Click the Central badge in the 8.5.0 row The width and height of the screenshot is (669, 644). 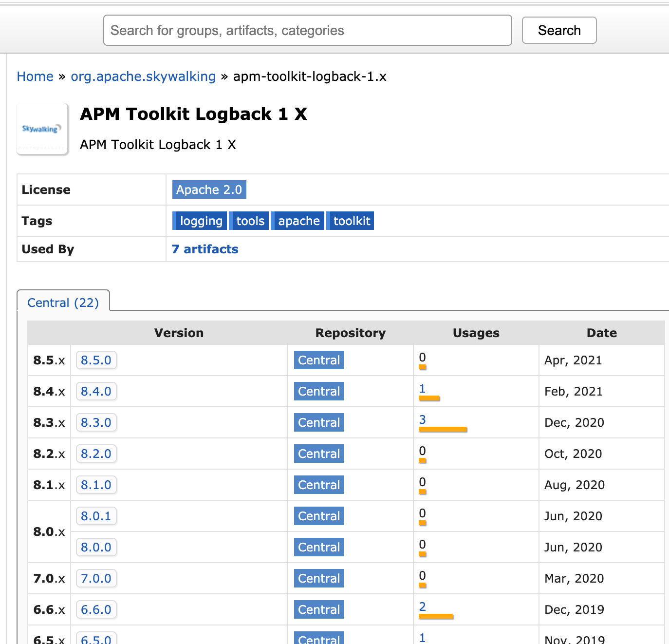click(x=319, y=360)
